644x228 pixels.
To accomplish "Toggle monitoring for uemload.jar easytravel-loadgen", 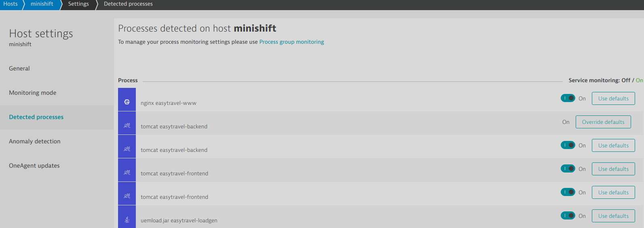I will (568, 215).
